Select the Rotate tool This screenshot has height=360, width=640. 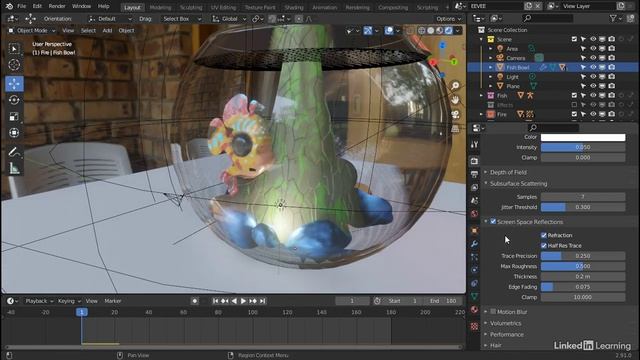coord(14,100)
